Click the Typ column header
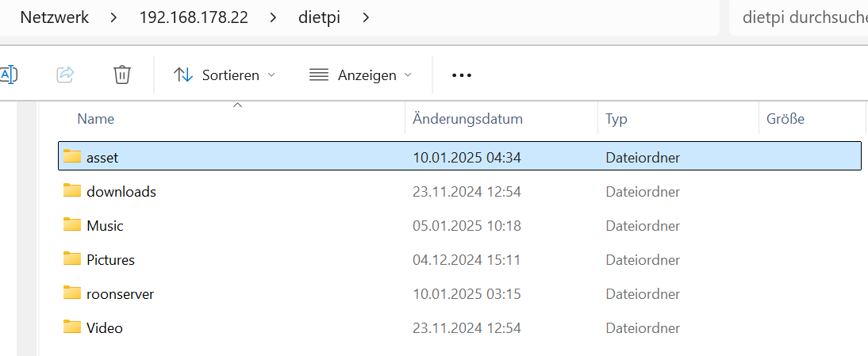The image size is (868, 356). 616,119
